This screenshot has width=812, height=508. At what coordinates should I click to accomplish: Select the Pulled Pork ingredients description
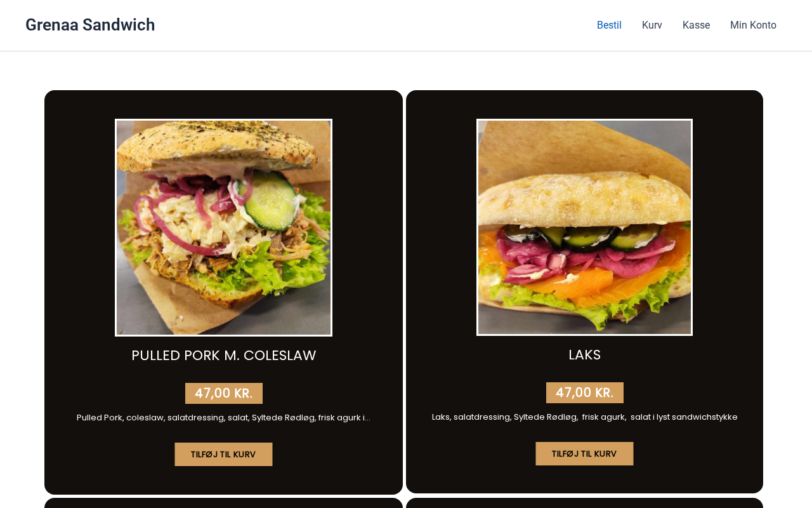pos(223,418)
